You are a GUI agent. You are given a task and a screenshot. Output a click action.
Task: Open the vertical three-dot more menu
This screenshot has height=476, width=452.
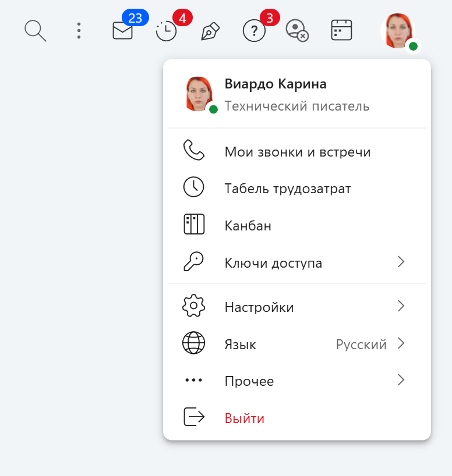[x=79, y=31]
